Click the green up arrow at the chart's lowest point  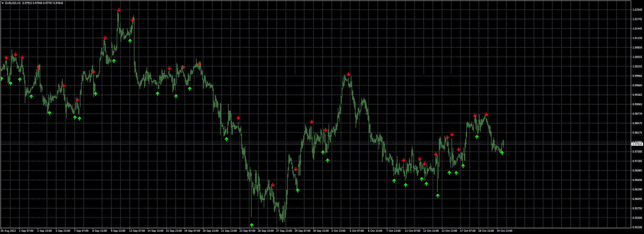pyautogui.click(x=252, y=225)
